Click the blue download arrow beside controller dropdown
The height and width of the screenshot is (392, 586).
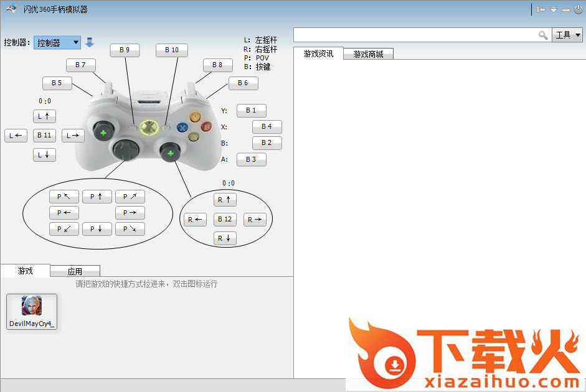90,42
